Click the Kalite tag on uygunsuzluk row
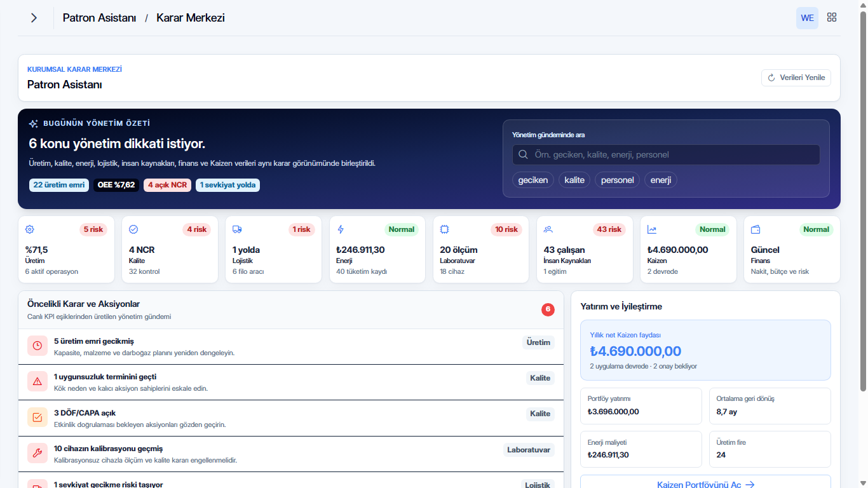The width and height of the screenshot is (868, 488). (540, 378)
